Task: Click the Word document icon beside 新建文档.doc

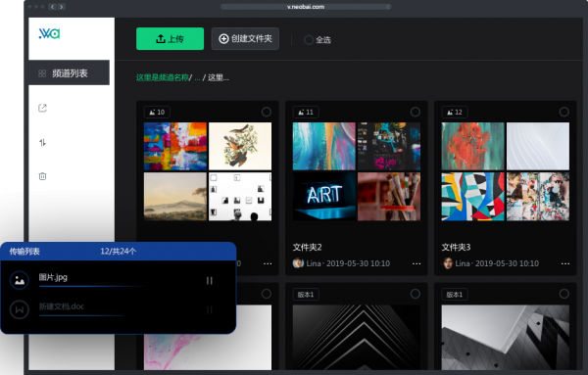Action: [20, 309]
